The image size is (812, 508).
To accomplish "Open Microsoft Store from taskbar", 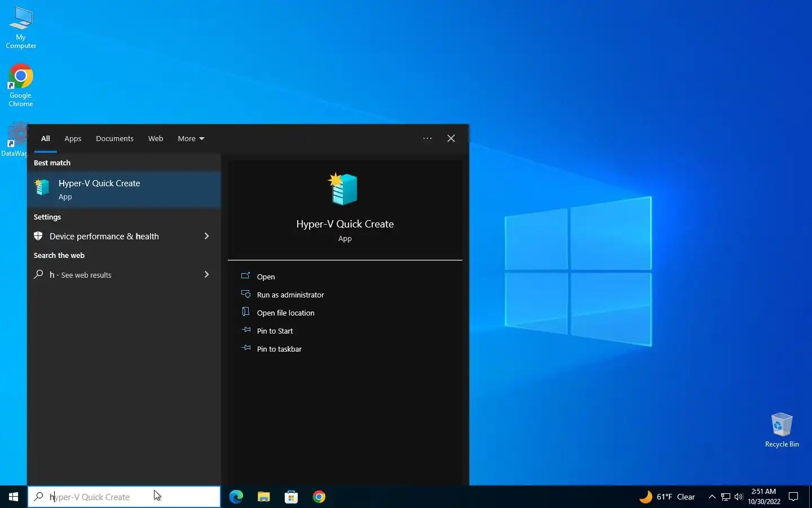I will (x=291, y=497).
